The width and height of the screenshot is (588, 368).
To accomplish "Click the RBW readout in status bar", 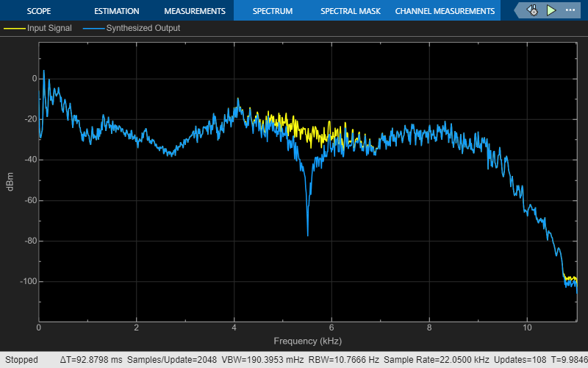I will point(343,360).
